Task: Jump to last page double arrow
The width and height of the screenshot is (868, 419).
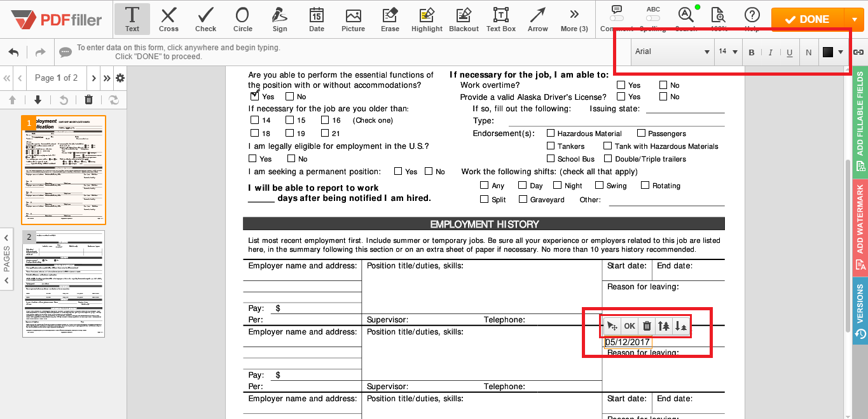Action: (x=107, y=78)
